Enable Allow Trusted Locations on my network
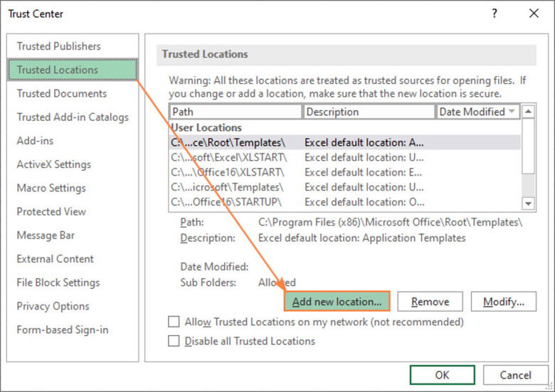Image resolution: width=555 pixels, height=392 pixels. [x=174, y=322]
